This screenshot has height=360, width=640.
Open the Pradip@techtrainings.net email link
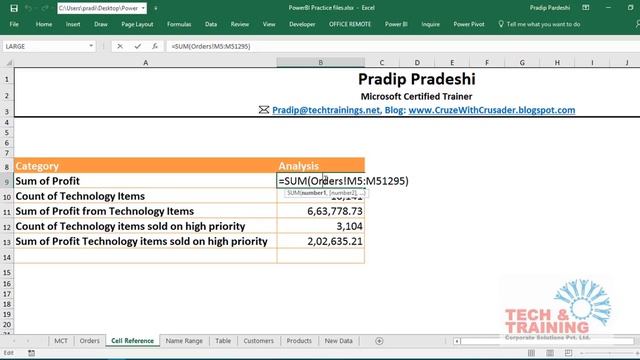326,110
